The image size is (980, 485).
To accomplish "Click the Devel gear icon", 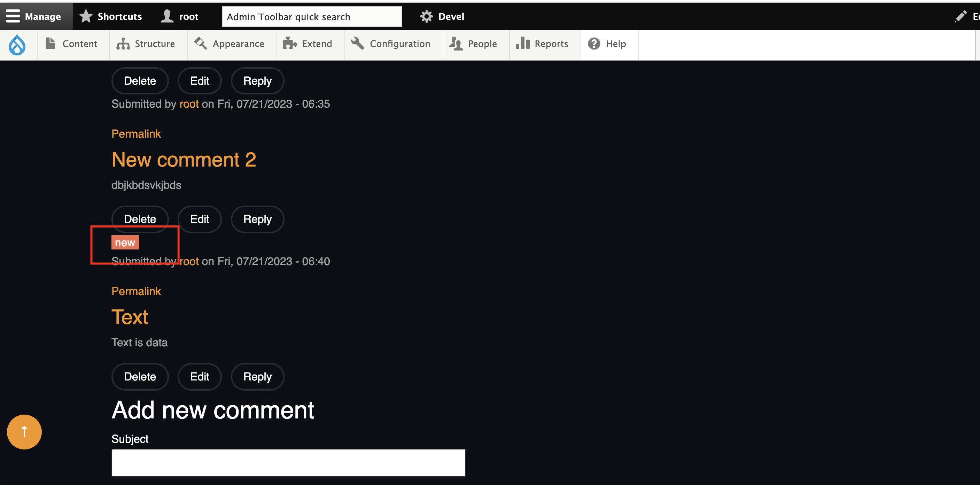I will [x=426, y=16].
